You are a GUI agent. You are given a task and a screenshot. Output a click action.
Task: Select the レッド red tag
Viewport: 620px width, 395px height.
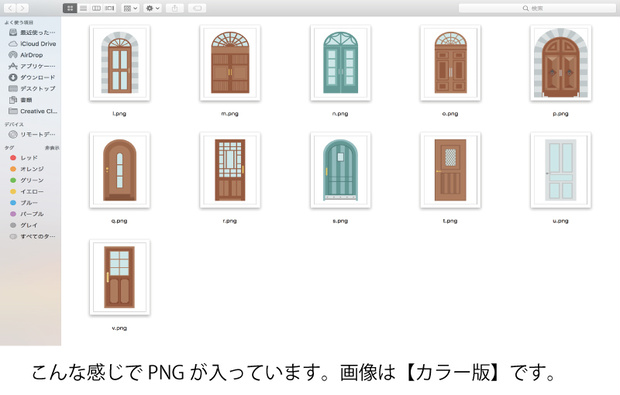pyautogui.click(x=24, y=158)
